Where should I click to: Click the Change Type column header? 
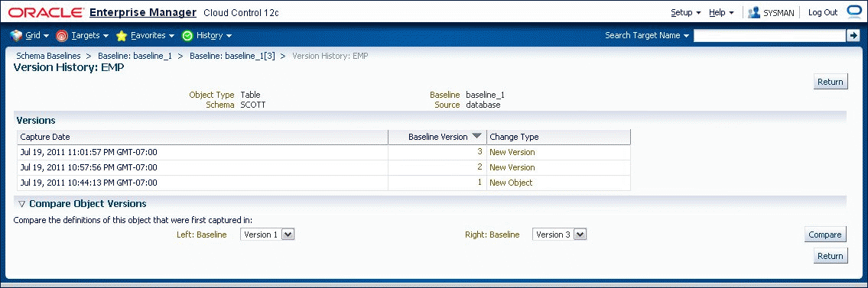point(558,137)
